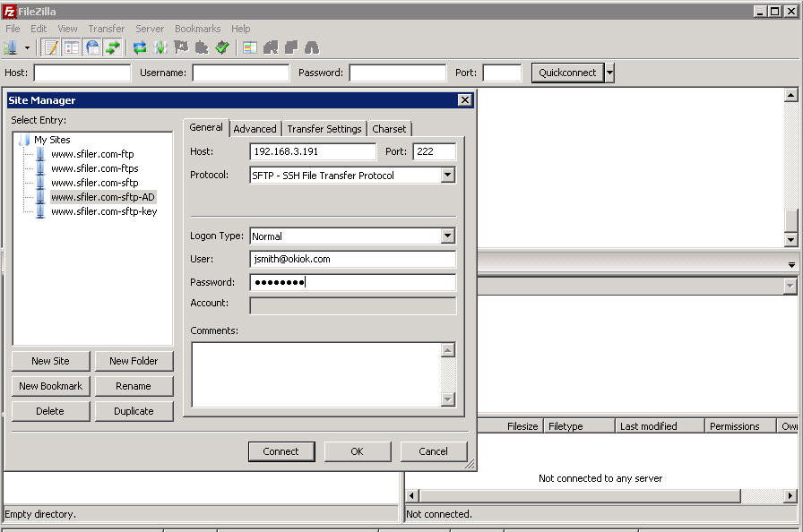Toggle directory comparison icon
The height and width of the screenshot is (532, 803).
pos(271,47)
